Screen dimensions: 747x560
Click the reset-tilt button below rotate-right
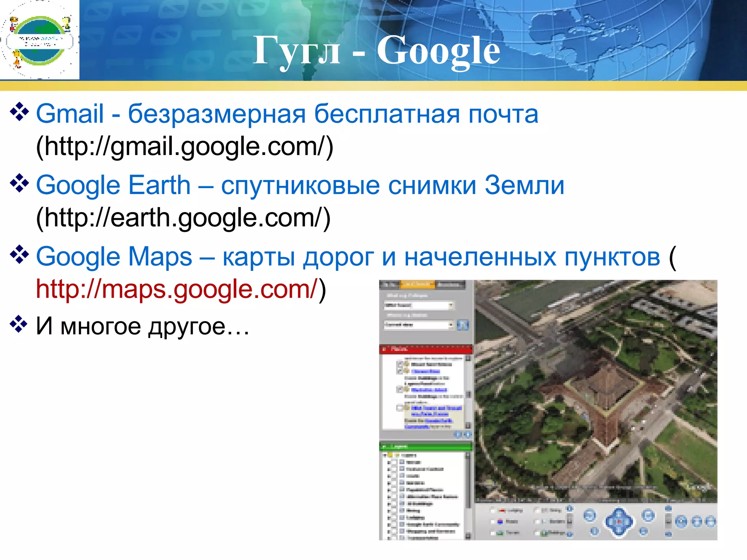click(644, 531)
